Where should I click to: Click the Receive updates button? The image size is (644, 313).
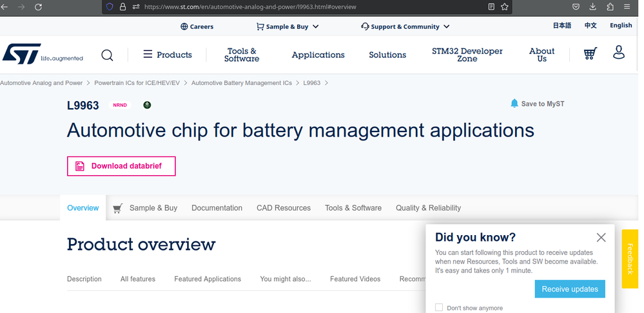point(570,289)
